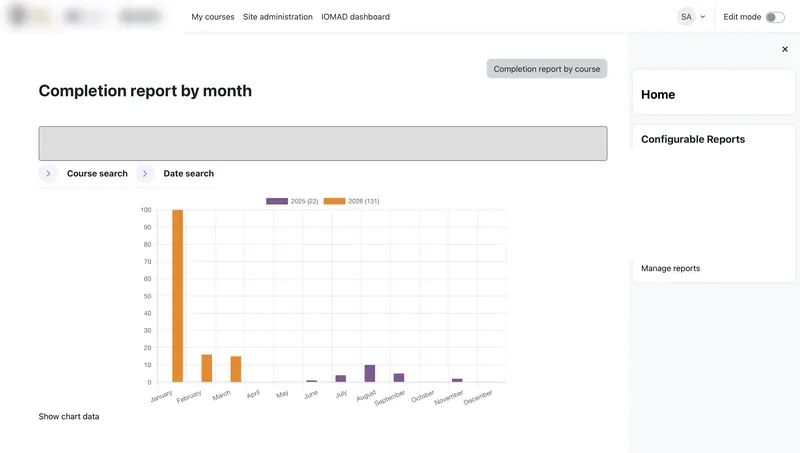Open My courses in the top menu

pyautogui.click(x=213, y=17)
